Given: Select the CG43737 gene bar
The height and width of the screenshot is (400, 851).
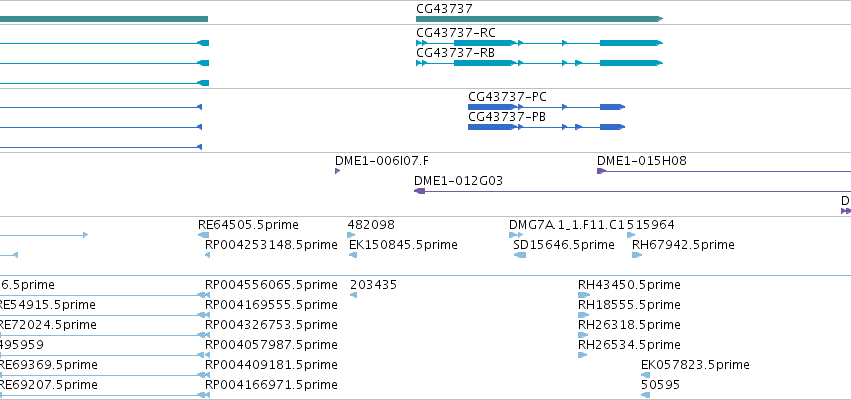Looking at the screenshot, I should (x=539, y=19).
